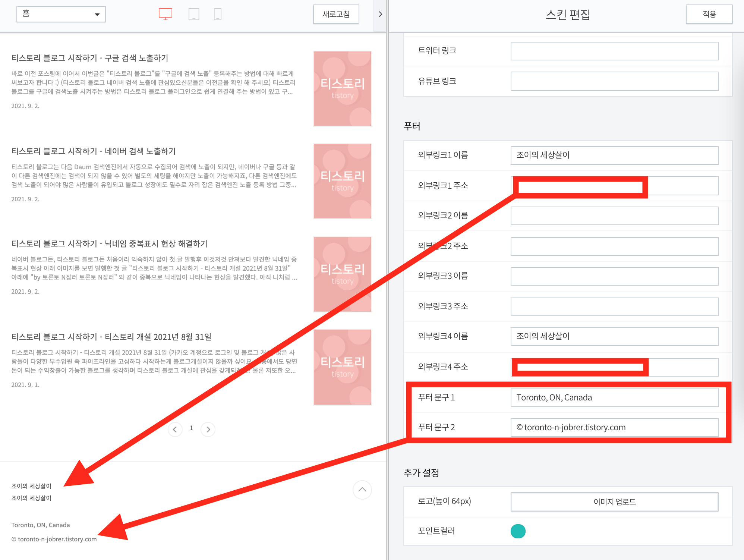Open the 닉네임 중복표시 현상 해결하기 post
The image size is (744, 560).
point(109,244)
